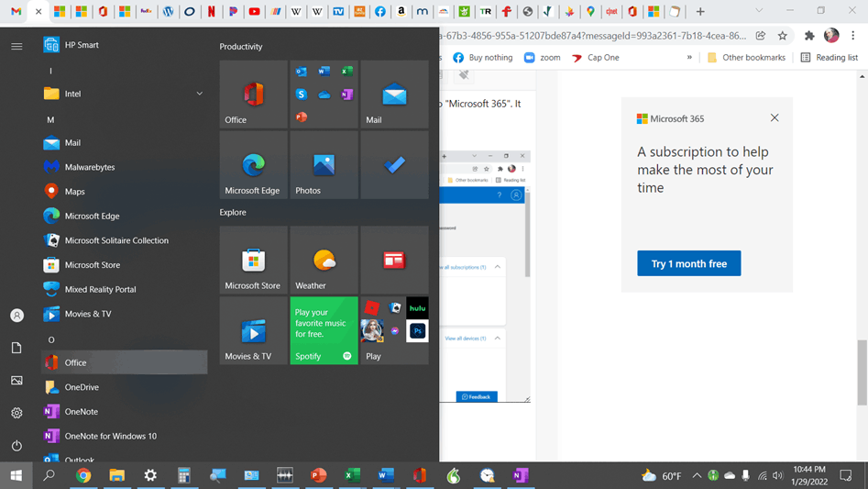
Task: Open the volume control in tray
Action: coord(778,475)
